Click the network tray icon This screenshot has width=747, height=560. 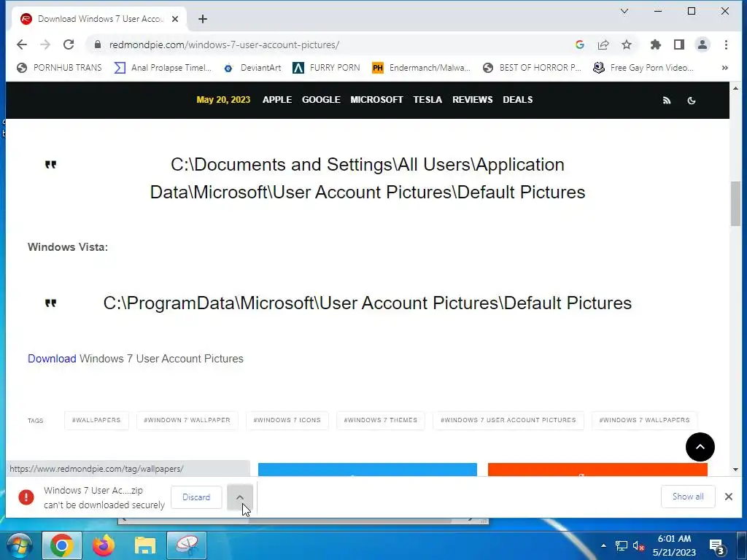click(621, 545)
